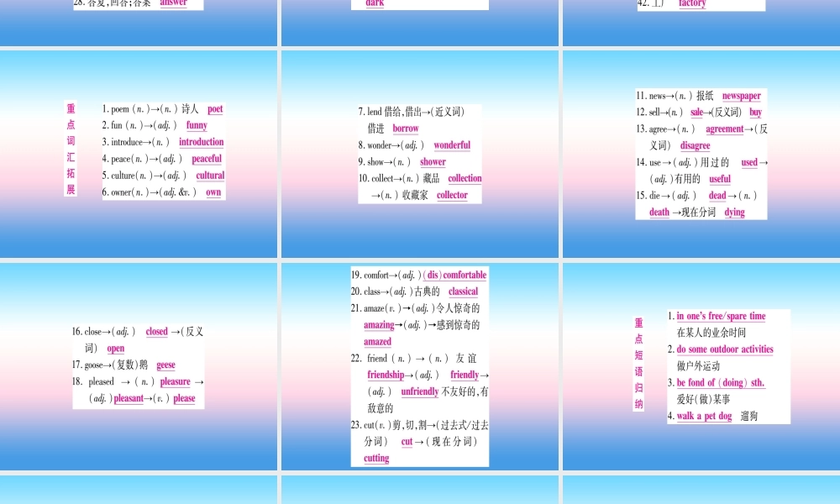Click the underlined word collector
The width and height of the screenshot is (840, 504).
click(452, 195)
